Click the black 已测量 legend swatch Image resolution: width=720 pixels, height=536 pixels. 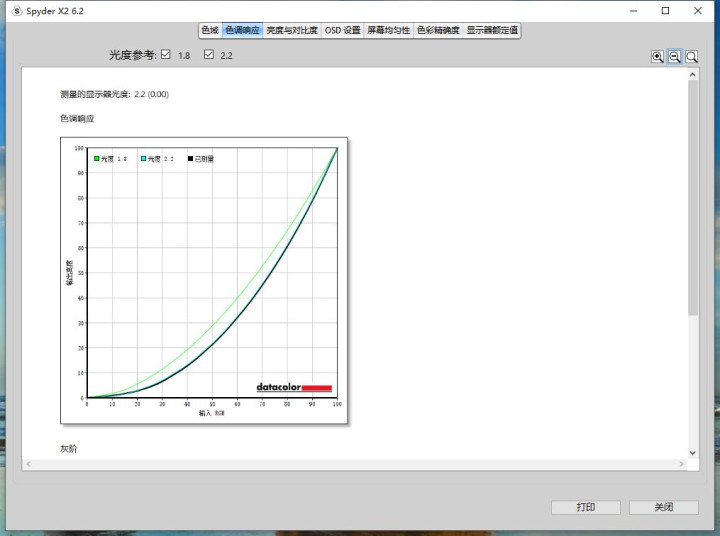point(190,158)
